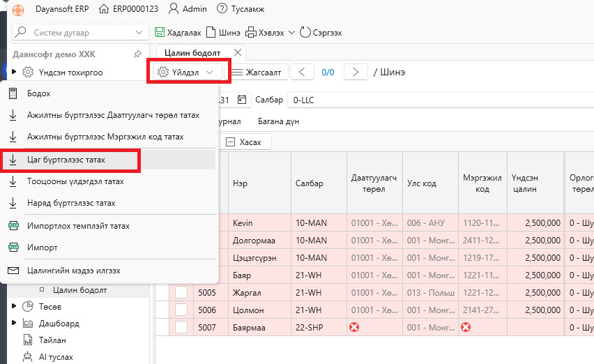Screen dimensions: 594x364
Task: Click the Үндсэн цалин column header
Action: pos(535,183)
